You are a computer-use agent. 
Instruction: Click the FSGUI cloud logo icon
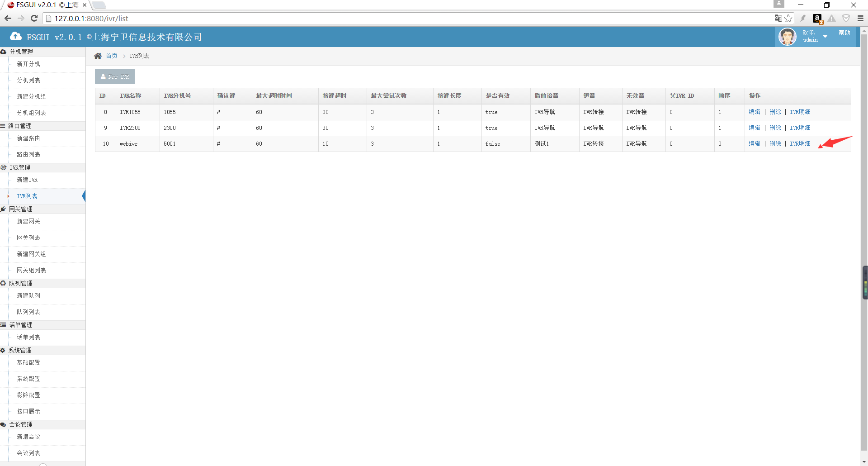[x=16, y=37]
